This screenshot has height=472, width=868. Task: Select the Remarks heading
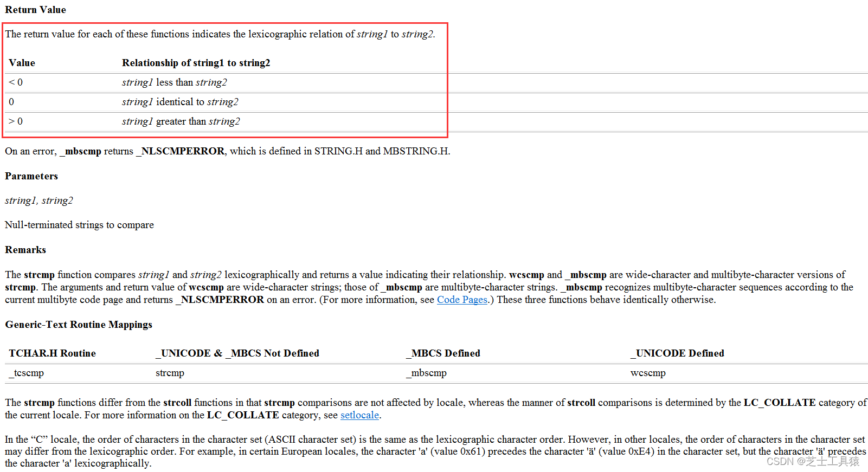25,250
